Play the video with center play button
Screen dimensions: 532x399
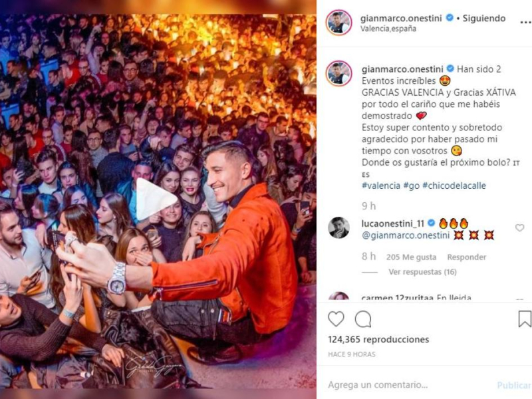click(x=155, y=199)
